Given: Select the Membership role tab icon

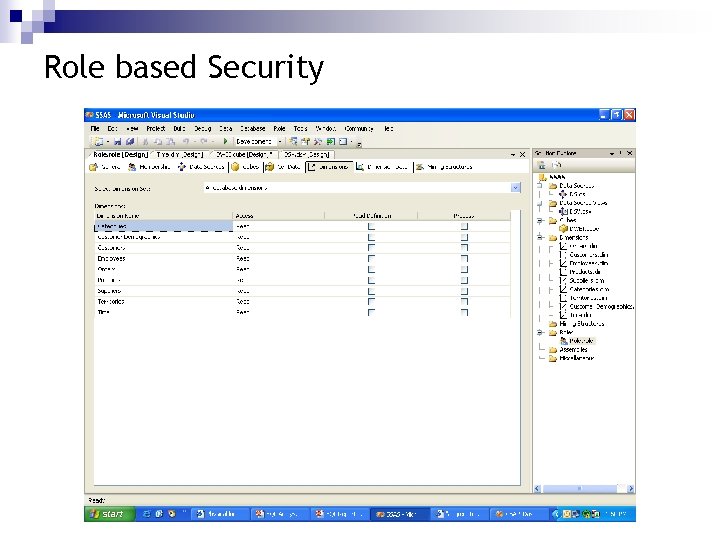Looking at the screenshot, I should (132, 167).
